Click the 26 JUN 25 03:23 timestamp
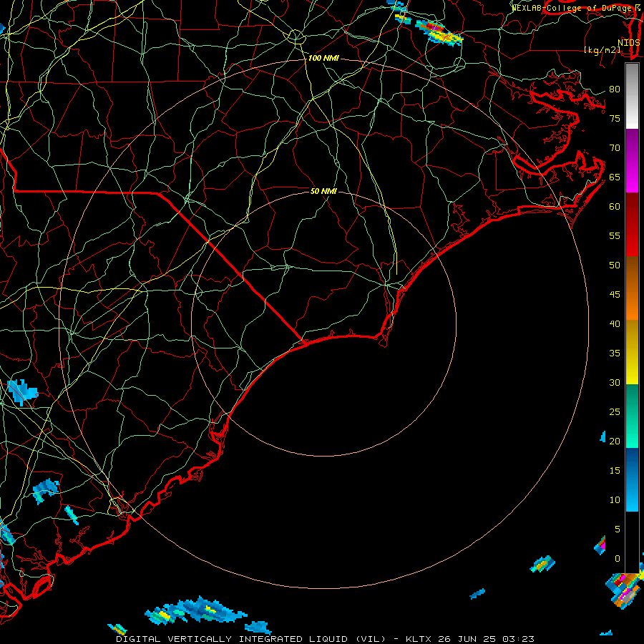This screenshot has height=644, width=644. (486, 639)
